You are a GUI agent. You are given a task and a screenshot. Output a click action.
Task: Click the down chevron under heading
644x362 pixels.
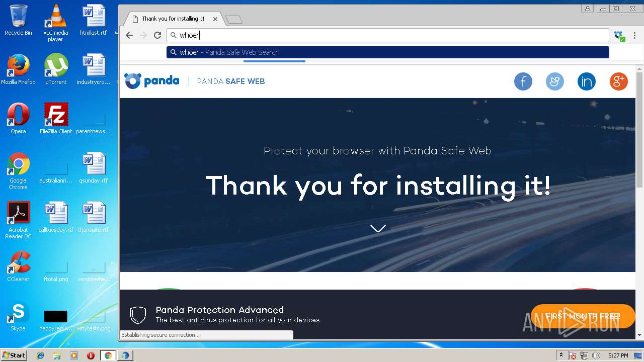(x=378, y=228)
